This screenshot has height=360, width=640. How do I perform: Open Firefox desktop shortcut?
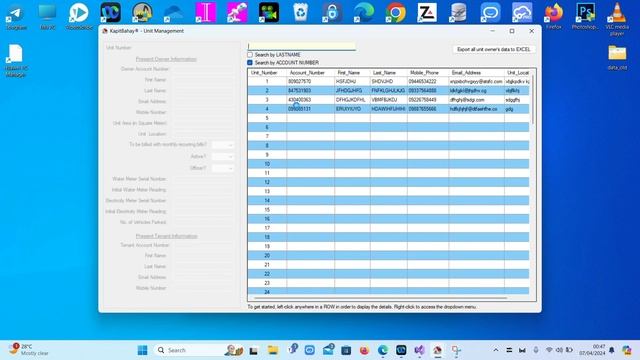point(553,16)
